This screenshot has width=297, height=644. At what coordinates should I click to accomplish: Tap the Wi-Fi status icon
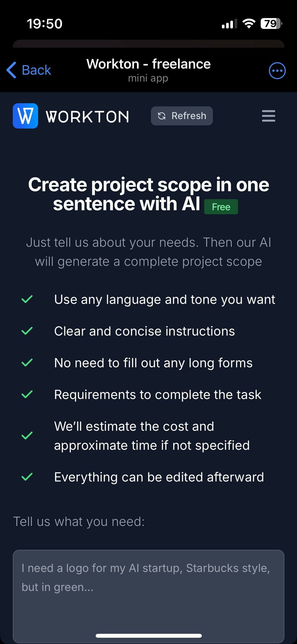click(248, 23)
